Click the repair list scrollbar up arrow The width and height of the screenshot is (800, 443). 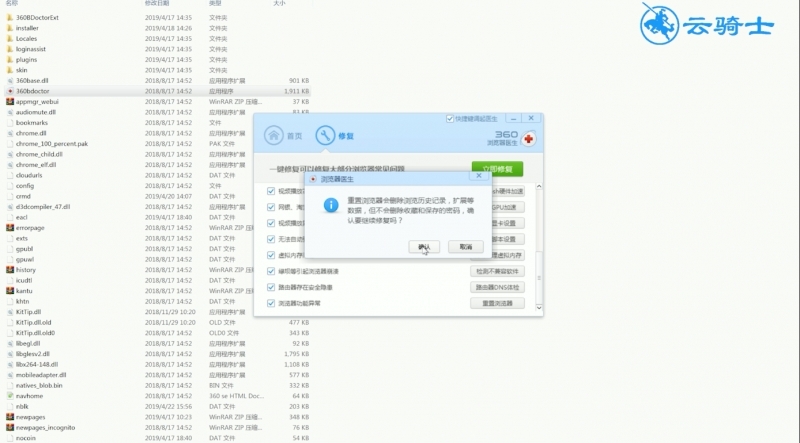click(x=539, y=187)
